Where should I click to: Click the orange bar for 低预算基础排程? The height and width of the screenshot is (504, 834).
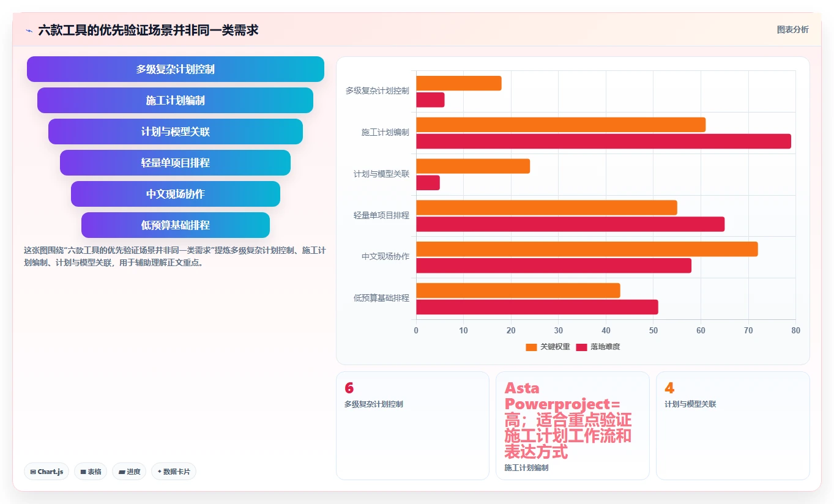(518, 291)
